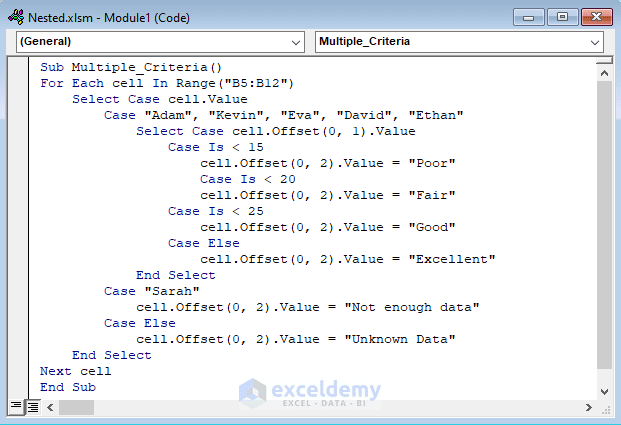Screen dimensions: 621x425
Task: Click the "Case Is < 25" line
Action: pyautogui.click(x=216, y=211)
